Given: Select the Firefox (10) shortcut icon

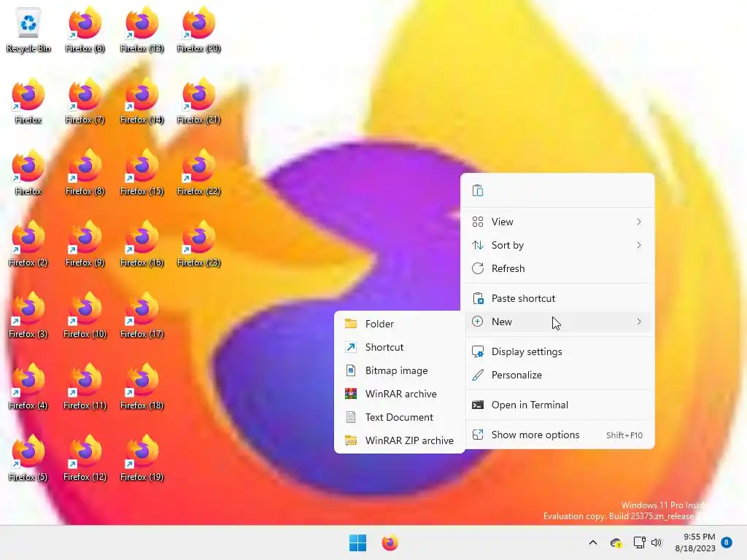Looking at the screenshot, I should (x=85, y=315).
